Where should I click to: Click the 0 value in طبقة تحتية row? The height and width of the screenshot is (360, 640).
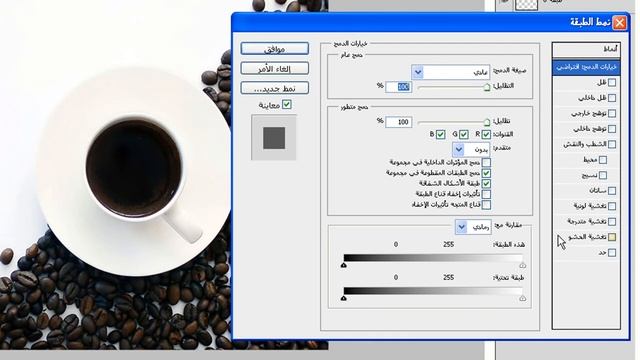pyautogui.click(x=396, y=278)
